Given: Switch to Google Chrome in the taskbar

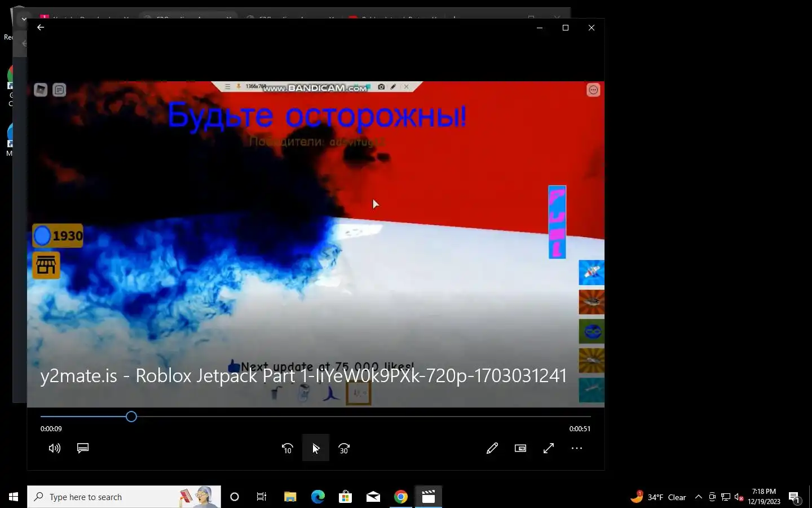Looking at the screenshot, I should (x=401, y=497).
